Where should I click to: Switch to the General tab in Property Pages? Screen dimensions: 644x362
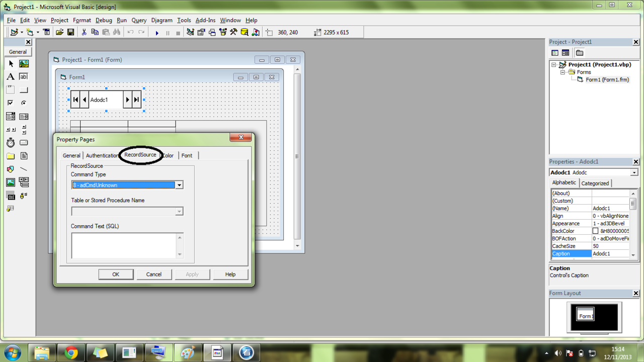click(x=71, y=155)
